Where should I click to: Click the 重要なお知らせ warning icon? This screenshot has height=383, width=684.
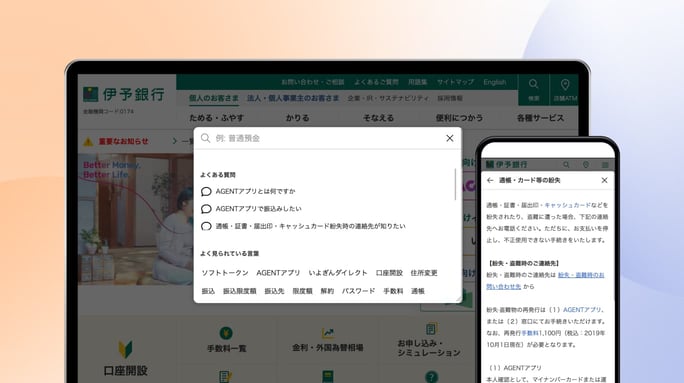click(x=88, y=141)
